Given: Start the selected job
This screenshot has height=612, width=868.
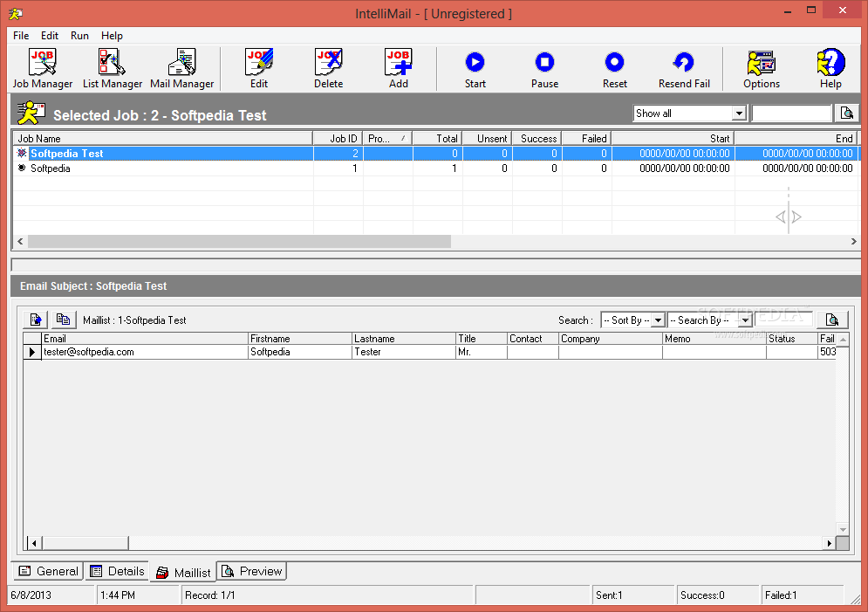Looking at the screenshot, I should 475,69.
